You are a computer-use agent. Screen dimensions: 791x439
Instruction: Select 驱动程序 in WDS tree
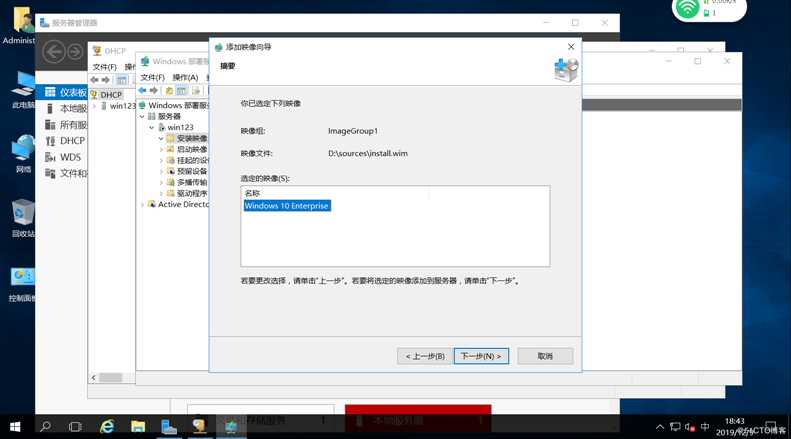(192, 193)
